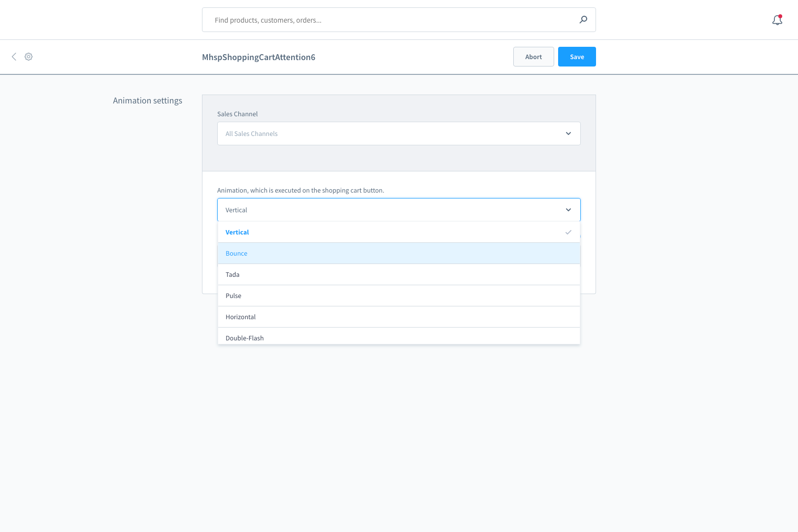Click the Animation settings section heading
This screenshot has width=798, height=532.
(x=147, y=100)
